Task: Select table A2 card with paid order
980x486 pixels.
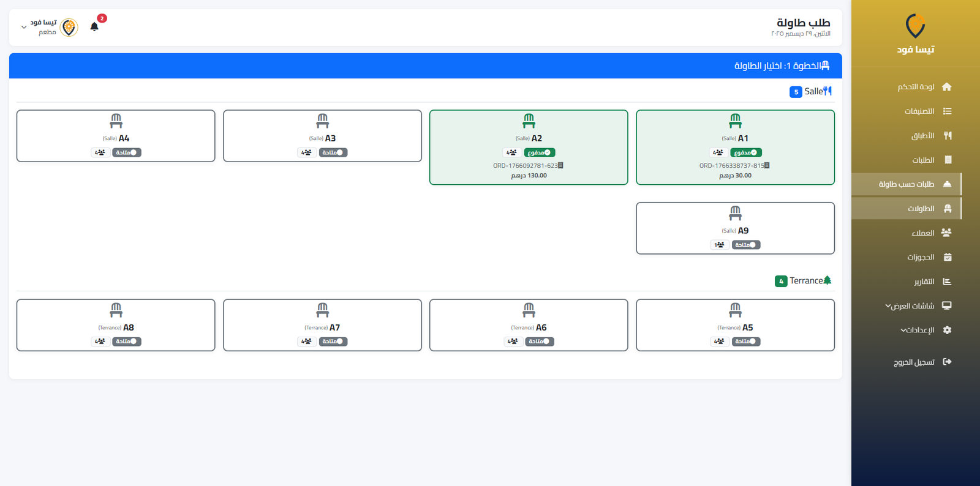Action: pos(529,147)
